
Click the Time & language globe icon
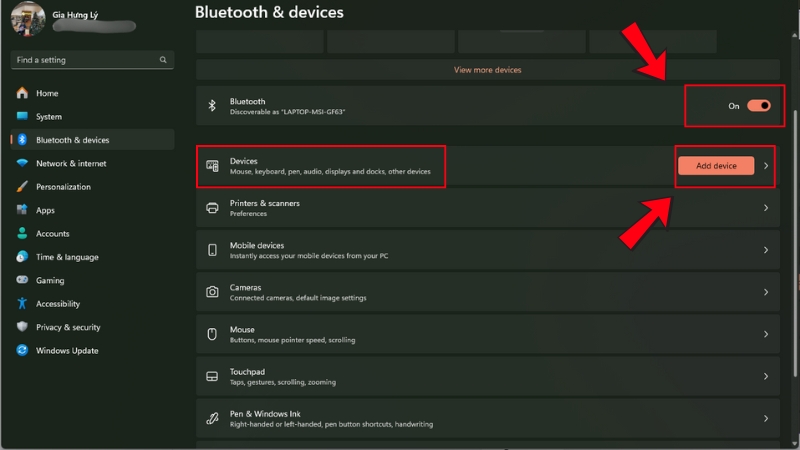22,257
